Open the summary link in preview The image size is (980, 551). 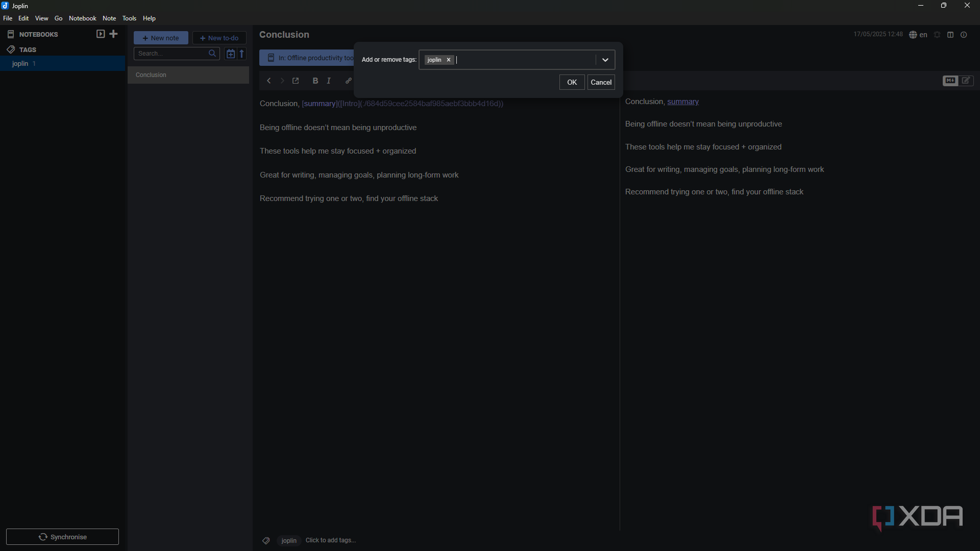coord(683,102)
